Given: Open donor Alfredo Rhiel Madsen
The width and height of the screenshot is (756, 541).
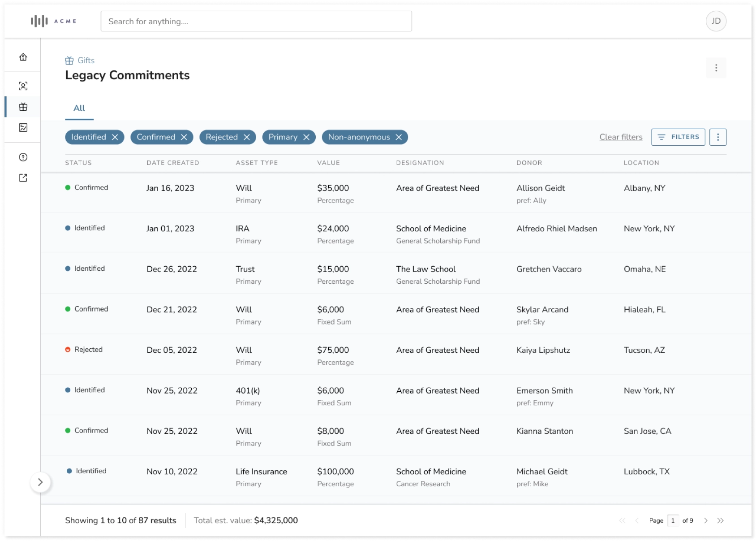Looking at the screenshot, I should [557, 229].
